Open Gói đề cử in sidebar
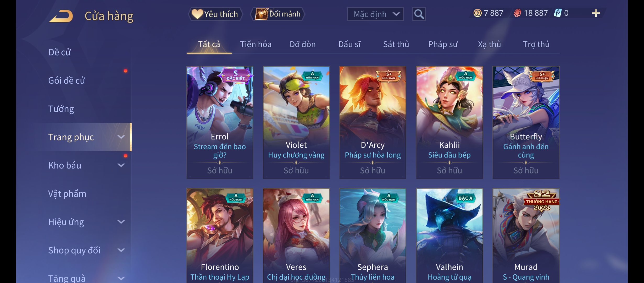This screenshot has height=283, width=644. tap(67, 80)
